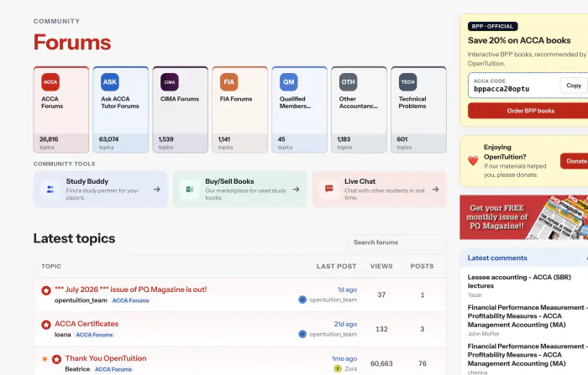The image size is (588, 375).
Task: Click author name Ioana
Action: 63,335
